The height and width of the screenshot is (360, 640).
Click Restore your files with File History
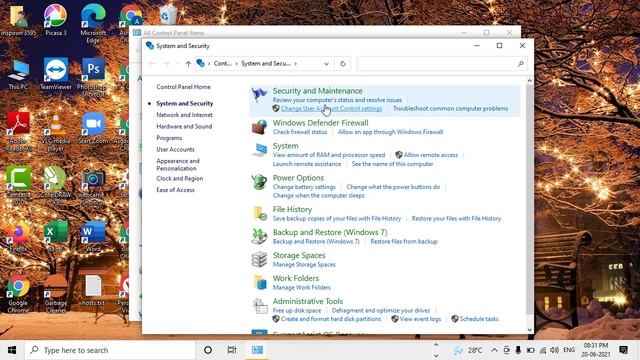(x=456, y=219)
